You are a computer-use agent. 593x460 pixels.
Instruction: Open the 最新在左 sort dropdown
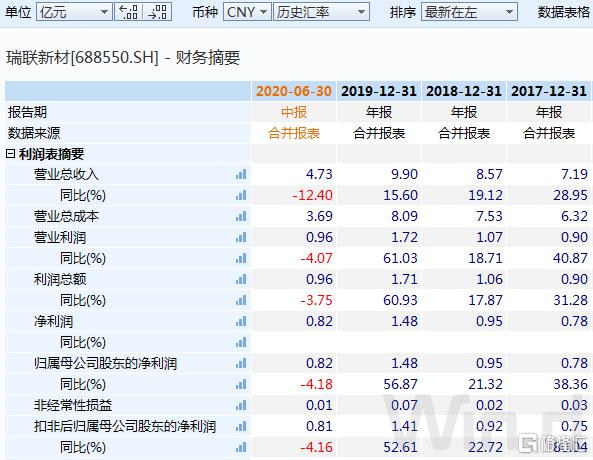[469, 12]
